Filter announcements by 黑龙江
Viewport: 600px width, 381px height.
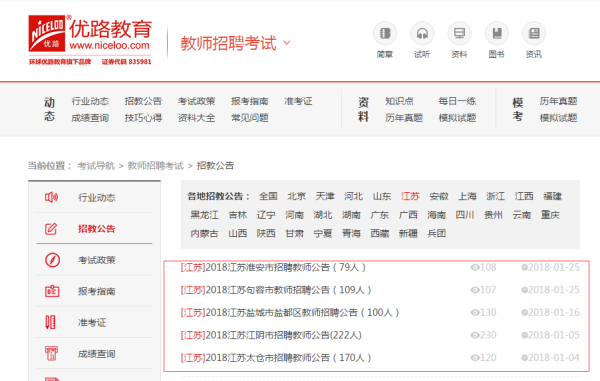pyautogui.click(x=204, y=215)
